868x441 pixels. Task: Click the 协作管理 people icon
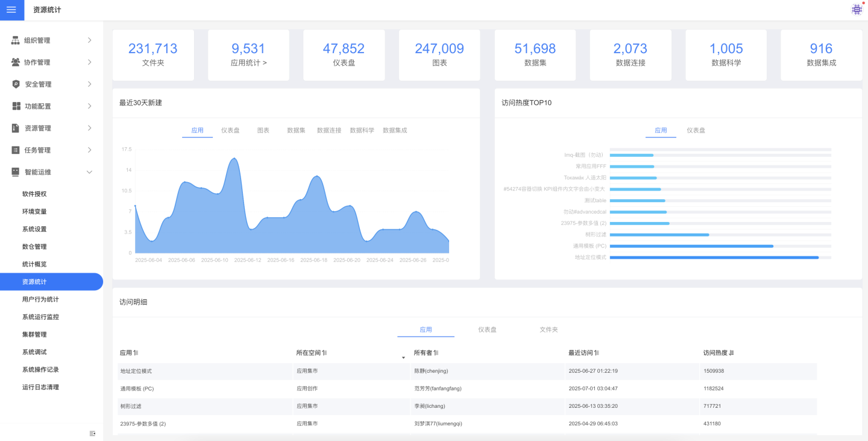16,62
